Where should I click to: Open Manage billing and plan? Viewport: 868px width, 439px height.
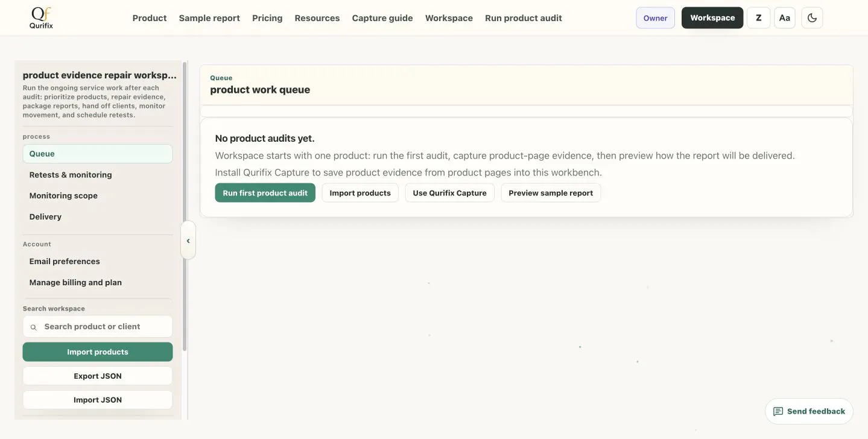pos(98,282)
